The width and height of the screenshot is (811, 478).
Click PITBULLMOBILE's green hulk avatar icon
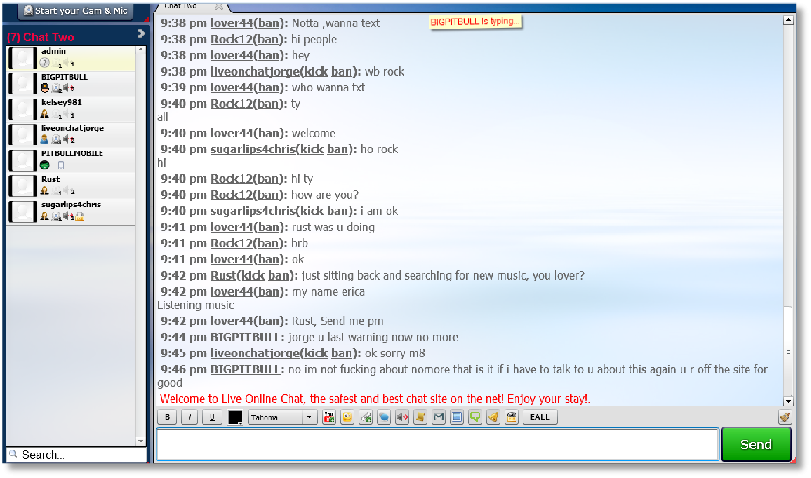44,165
